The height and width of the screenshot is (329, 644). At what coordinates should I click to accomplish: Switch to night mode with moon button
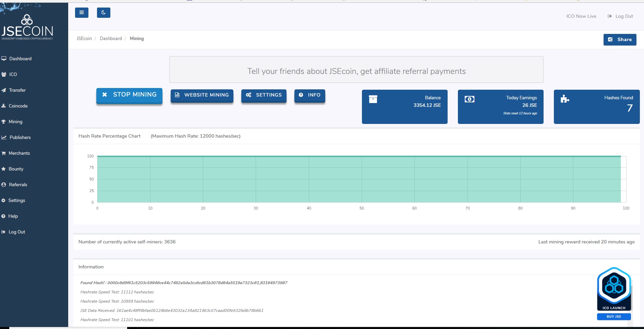coord(104,13)
